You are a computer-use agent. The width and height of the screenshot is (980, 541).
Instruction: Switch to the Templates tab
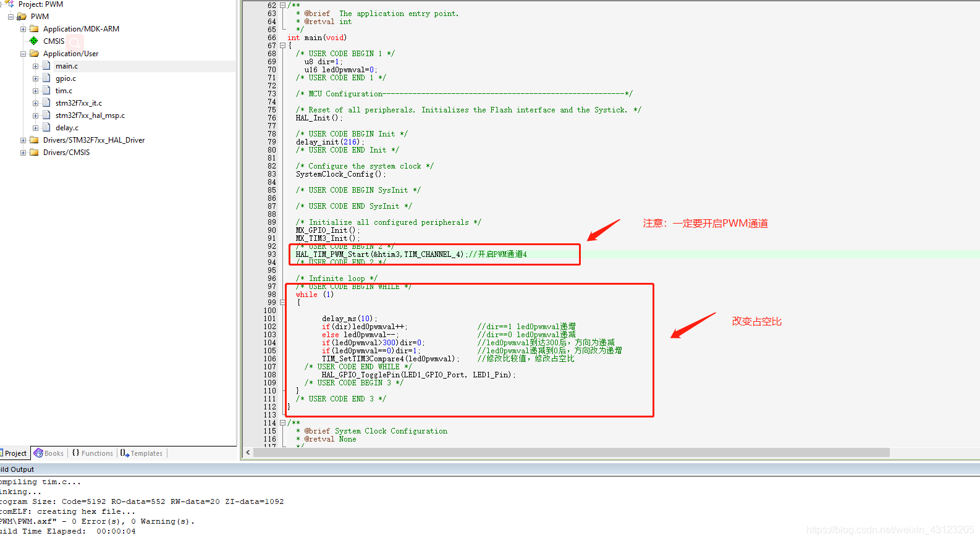click(142, 453)
